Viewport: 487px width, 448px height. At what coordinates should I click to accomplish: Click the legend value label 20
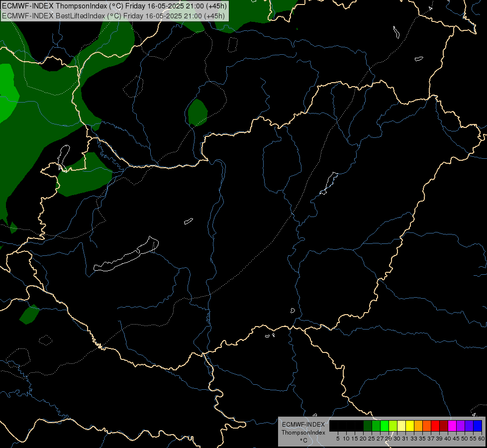pos(363,439)
